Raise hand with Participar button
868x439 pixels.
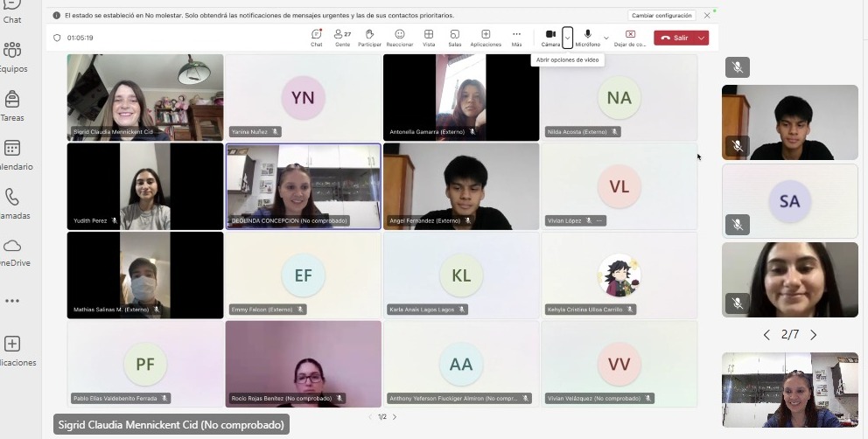(x=369, y=37)
